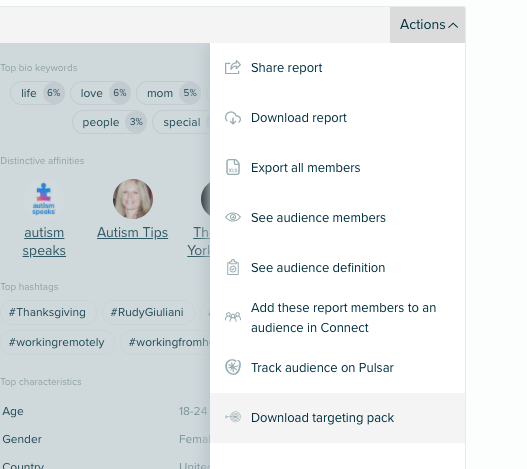Select the people 3% keyword chip
The width and height of the screenshot is (527, 469).
110,122
